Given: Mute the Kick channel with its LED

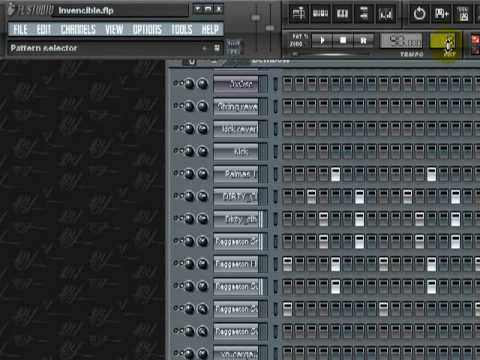Looking at the screenshot, I should pos(176,151).
